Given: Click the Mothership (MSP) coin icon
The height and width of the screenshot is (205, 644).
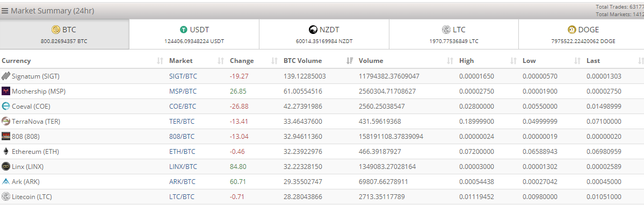Looking at the screenshot, I should (6, 91).
